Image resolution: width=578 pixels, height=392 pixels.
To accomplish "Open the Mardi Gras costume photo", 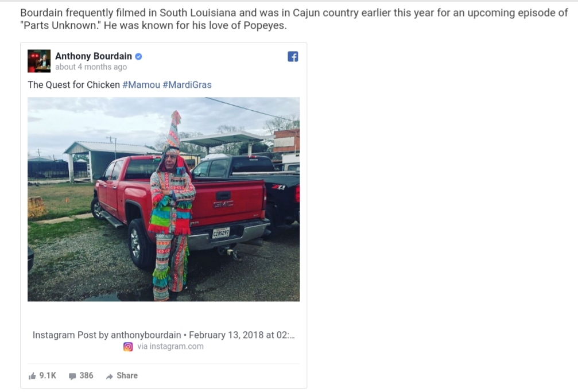I will coord(164,199).
